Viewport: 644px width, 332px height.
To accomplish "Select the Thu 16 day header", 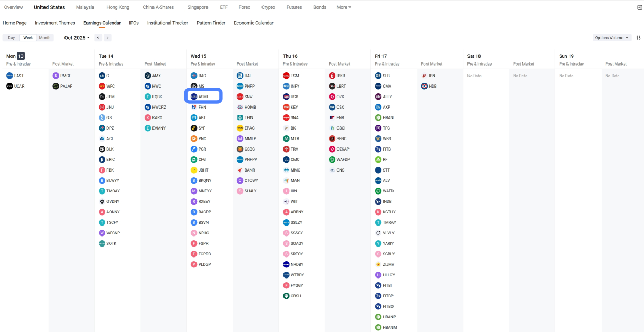I will coord(290,56).
